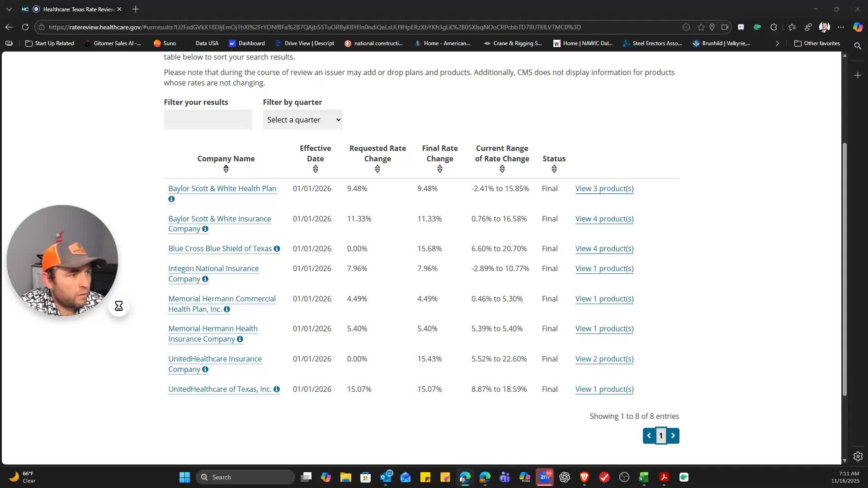
Task: Open a new browser tab
Action: [136, 9]
